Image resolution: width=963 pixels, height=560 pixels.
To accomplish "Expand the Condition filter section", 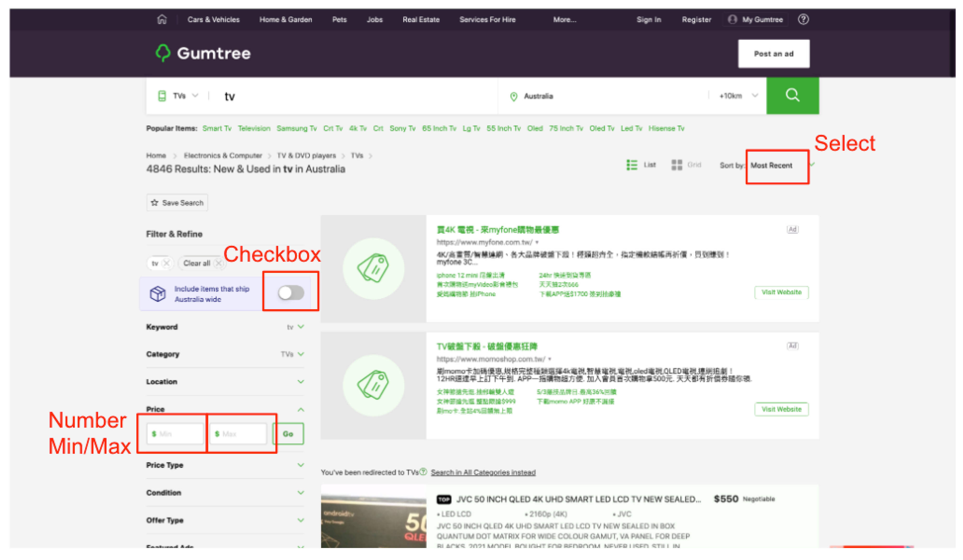I will [301, 492].
